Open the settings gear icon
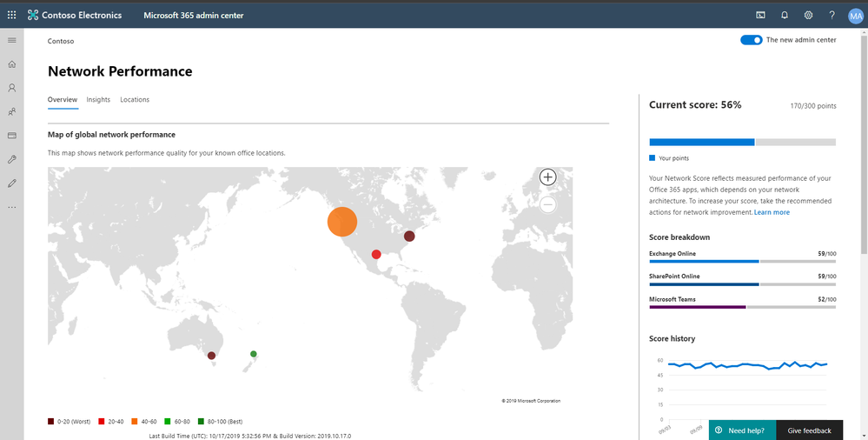Viewport: 868px width, 440px height. (x=808, y=15)
